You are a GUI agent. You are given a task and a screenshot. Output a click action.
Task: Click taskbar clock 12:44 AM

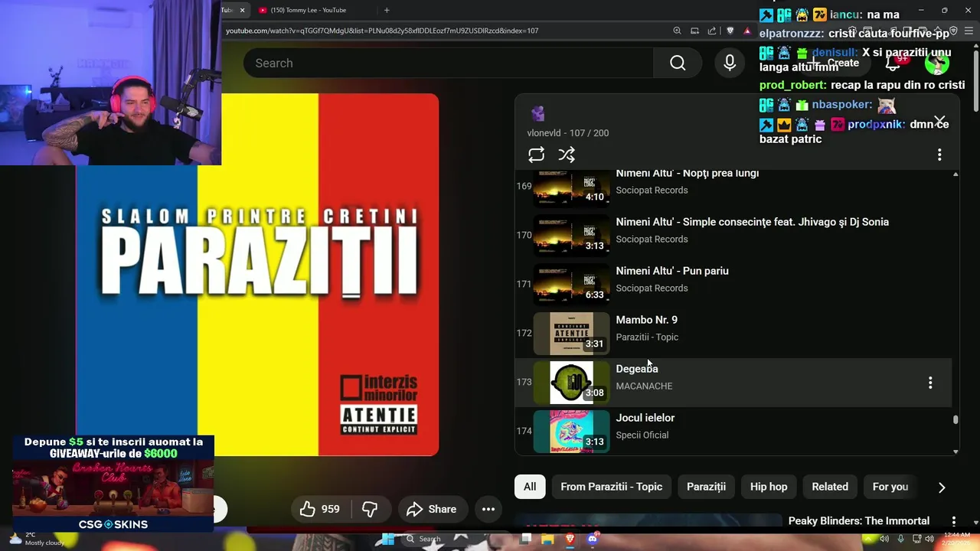click(957, 539)
